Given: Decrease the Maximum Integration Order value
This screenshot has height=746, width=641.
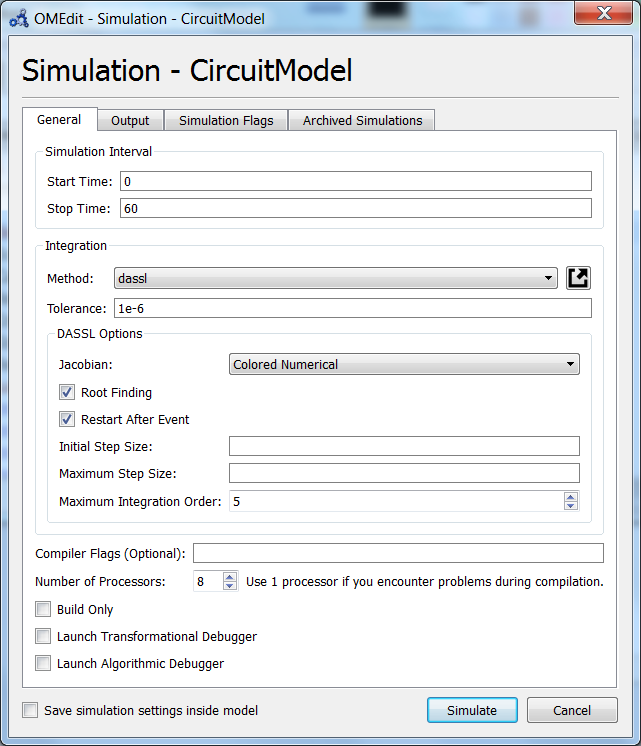Looking at the screenshot, I should tap(570, 506).
